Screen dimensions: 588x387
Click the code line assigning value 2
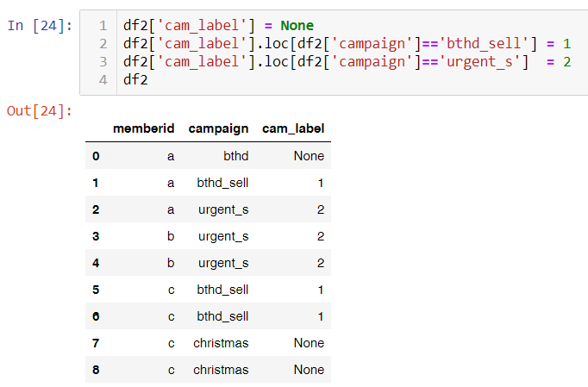pyautogui.click(x=345, y=62)
